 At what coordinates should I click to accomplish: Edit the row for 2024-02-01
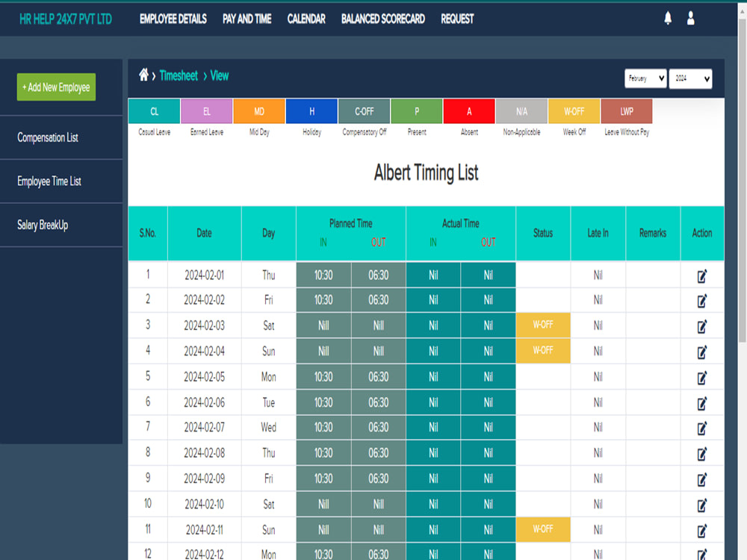pyautogui.click(x=701, y=276)
